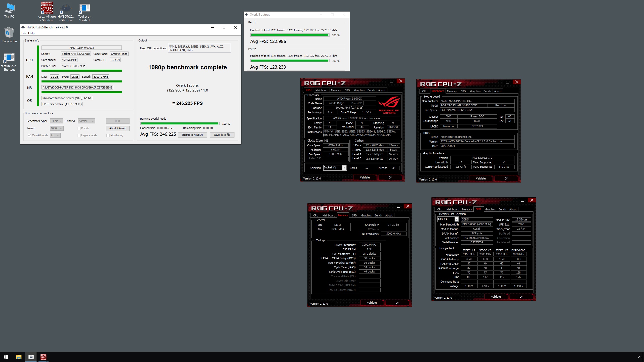Open Slot #1 memory slot dropdown
Screen dimensions: 644x362
[x=448, y=219]
